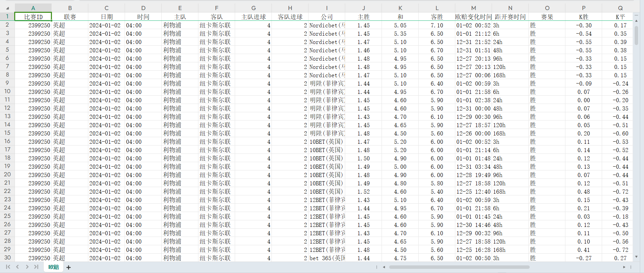Select the 距开赛时间 header cell
Image resolution: width=644 pixels, height=273 pixels.
[x=510, y=17]
